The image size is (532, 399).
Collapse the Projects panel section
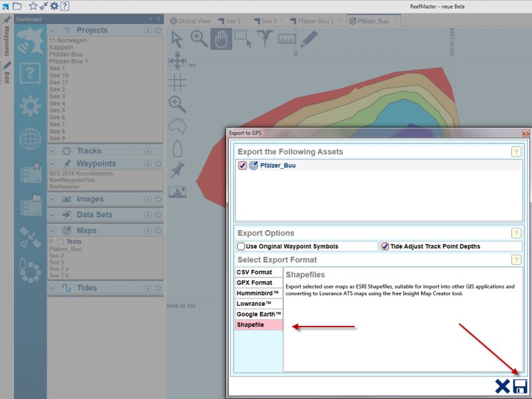coord(53,31)
